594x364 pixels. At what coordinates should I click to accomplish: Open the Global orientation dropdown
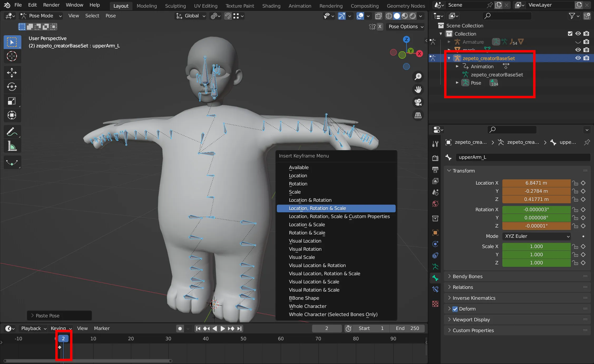point(191,16)
